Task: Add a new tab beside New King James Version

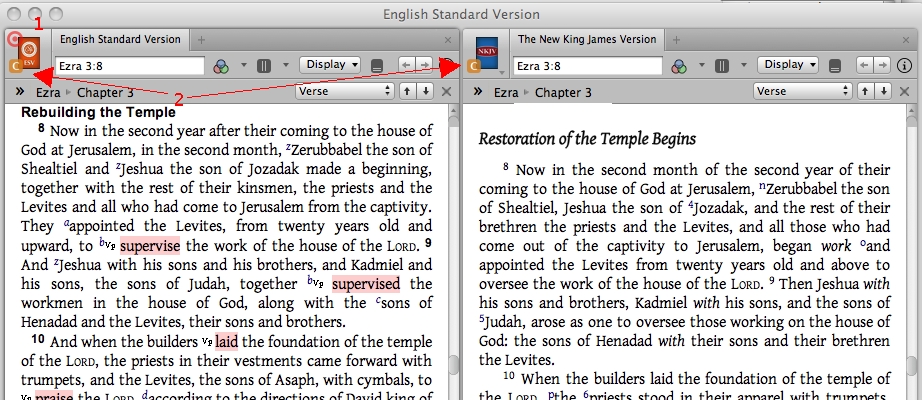Action: (676, 40)
